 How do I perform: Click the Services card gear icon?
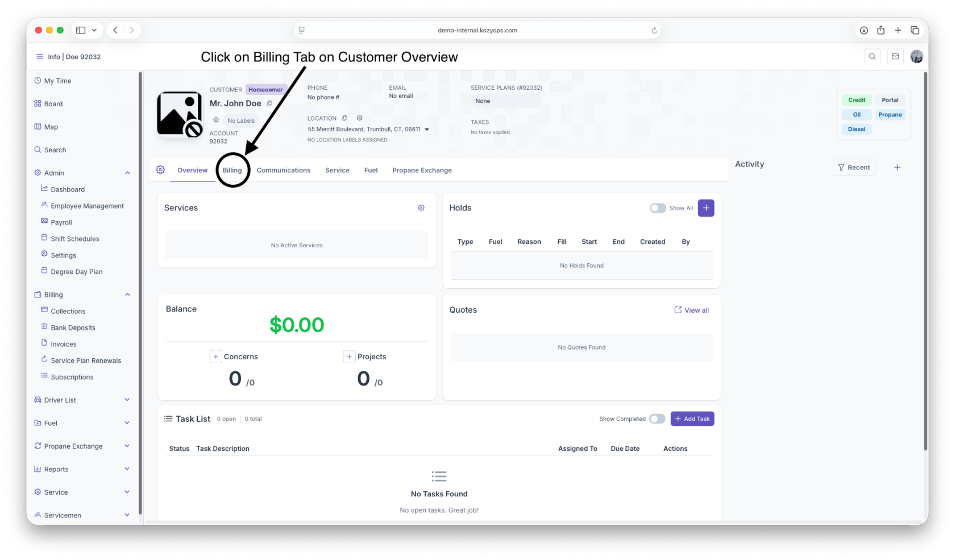click(421, 208)
